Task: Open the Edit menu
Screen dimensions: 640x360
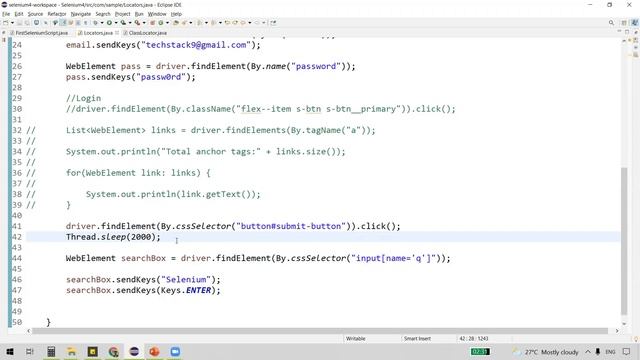Action: [x=19, y=14]
